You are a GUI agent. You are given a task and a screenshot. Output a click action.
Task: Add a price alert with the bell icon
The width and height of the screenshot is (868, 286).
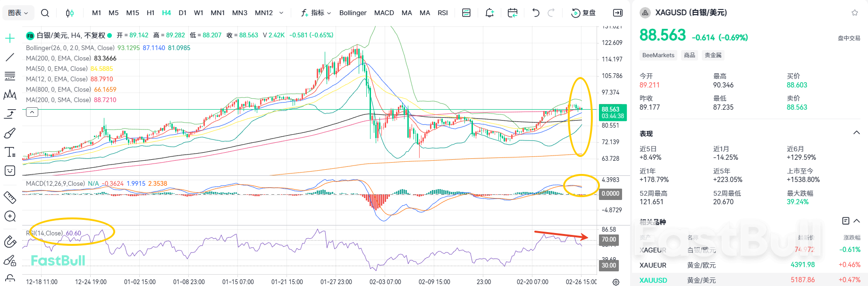(x=489, y=13)
